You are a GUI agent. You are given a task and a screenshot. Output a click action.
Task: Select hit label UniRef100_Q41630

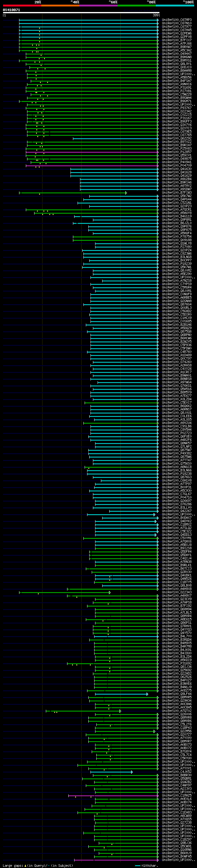pos(177,169)
